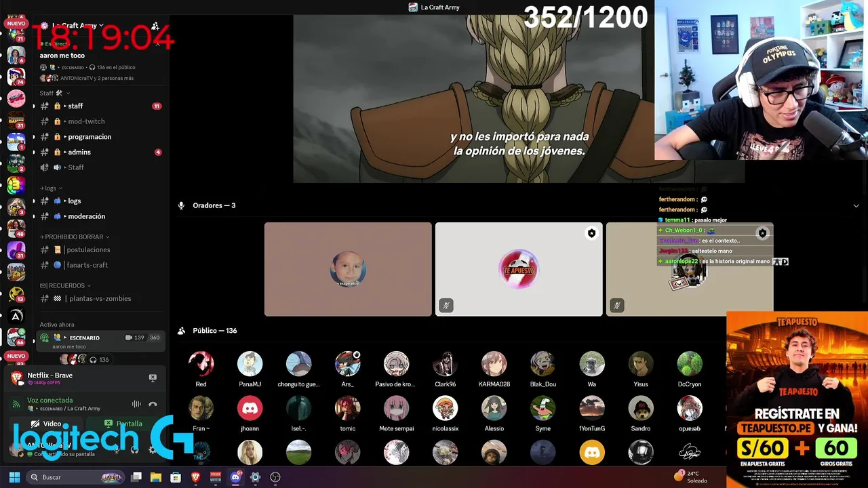868x488 pixels.
Task: Open the weather widget showing 24°C Soleado
Action: (x=691, y=476)
